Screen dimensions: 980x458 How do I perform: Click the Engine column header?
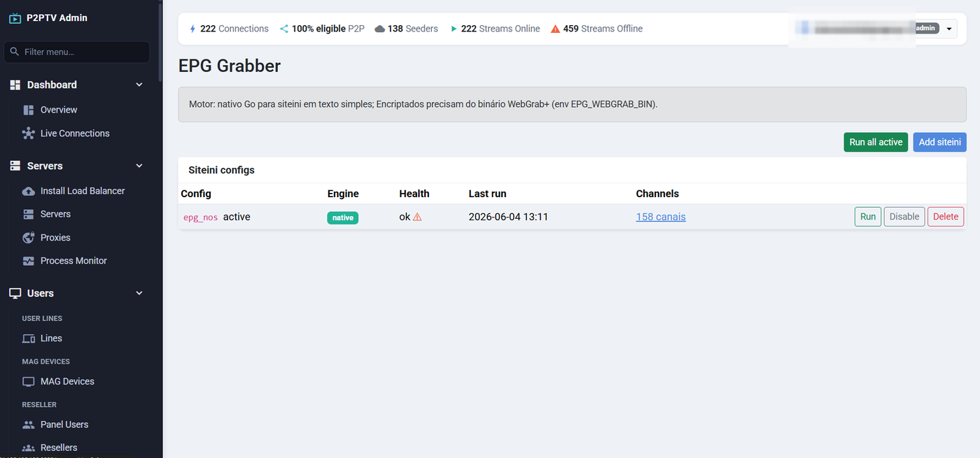(343, 194)
